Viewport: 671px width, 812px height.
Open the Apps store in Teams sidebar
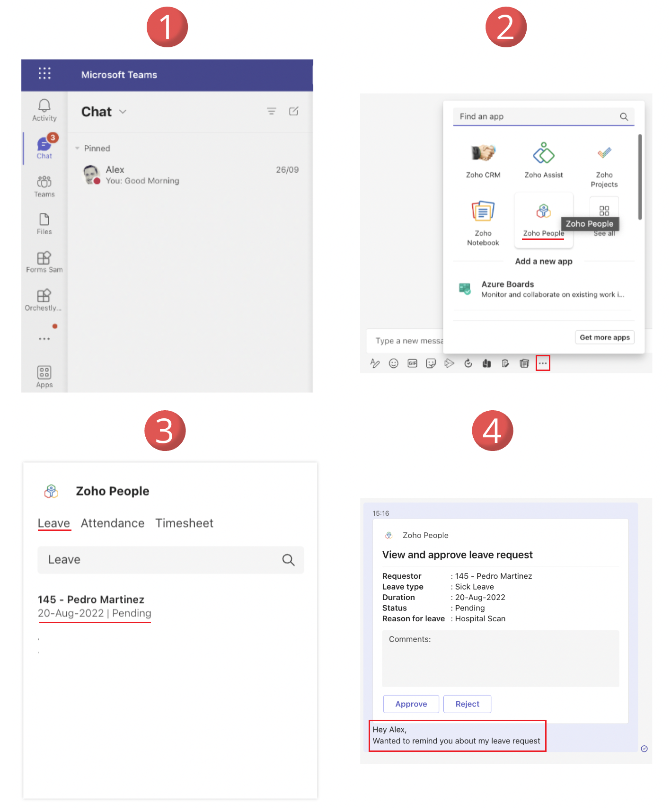(x=44, y=377)
